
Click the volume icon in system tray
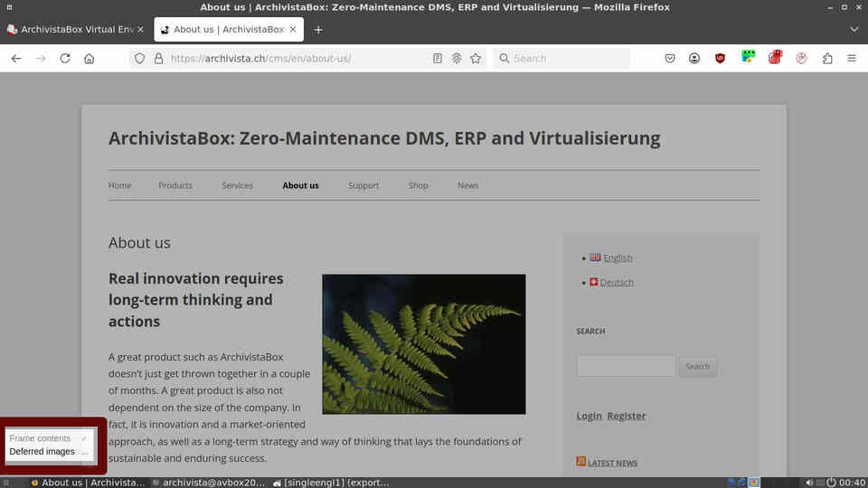click(x=809, y=483)
